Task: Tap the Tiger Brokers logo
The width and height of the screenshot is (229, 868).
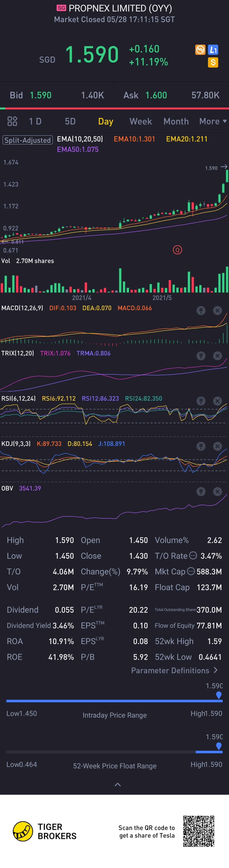Action: tap(23, 831)
